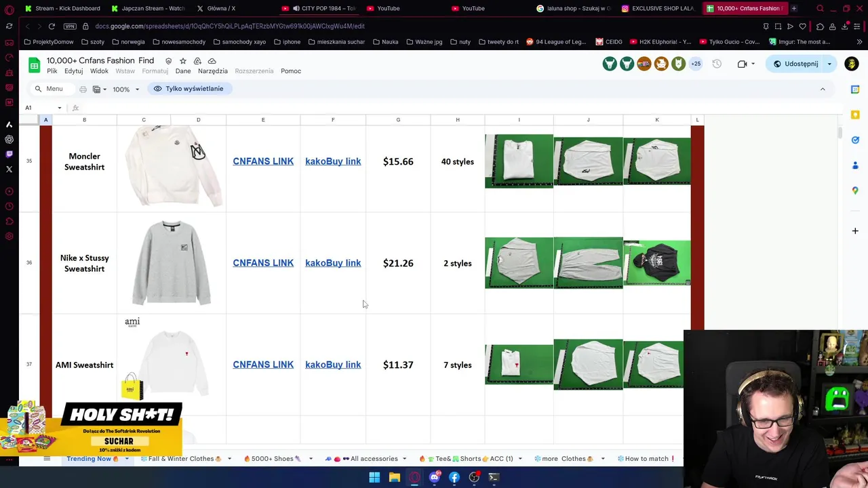
Task: Click the cloud document status icon
Action: coord(212,61)
